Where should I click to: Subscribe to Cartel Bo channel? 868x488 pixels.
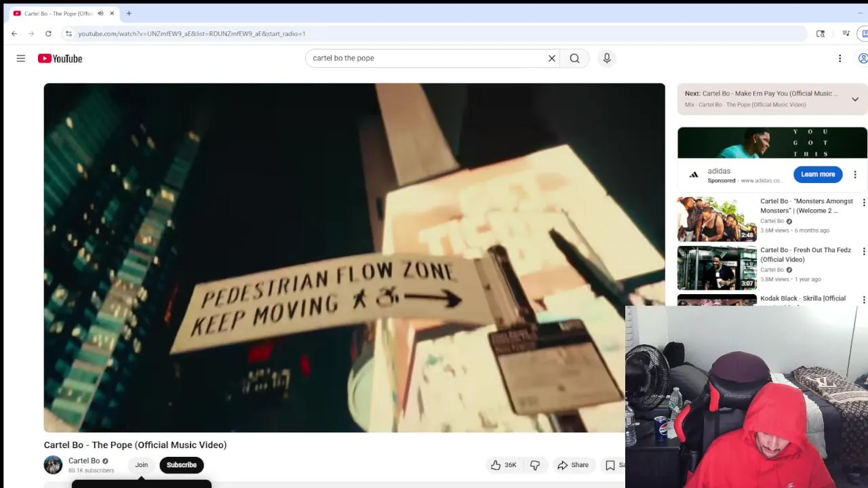[x=182, y=465]
